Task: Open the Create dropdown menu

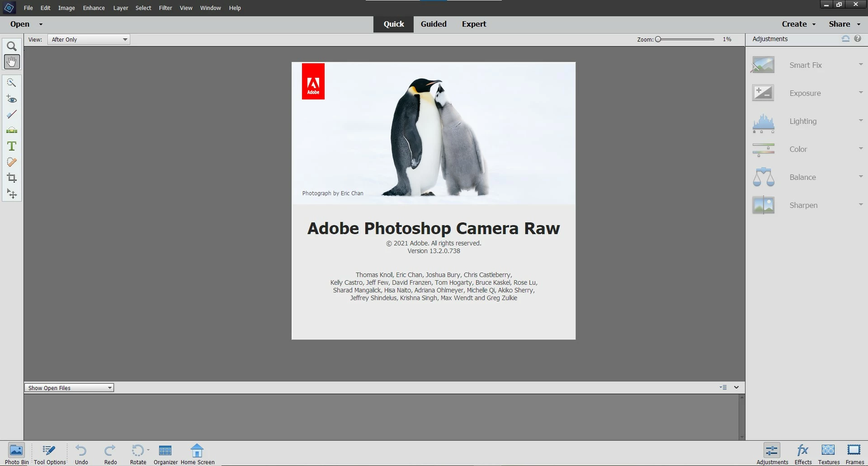Action: click(798, 24)
